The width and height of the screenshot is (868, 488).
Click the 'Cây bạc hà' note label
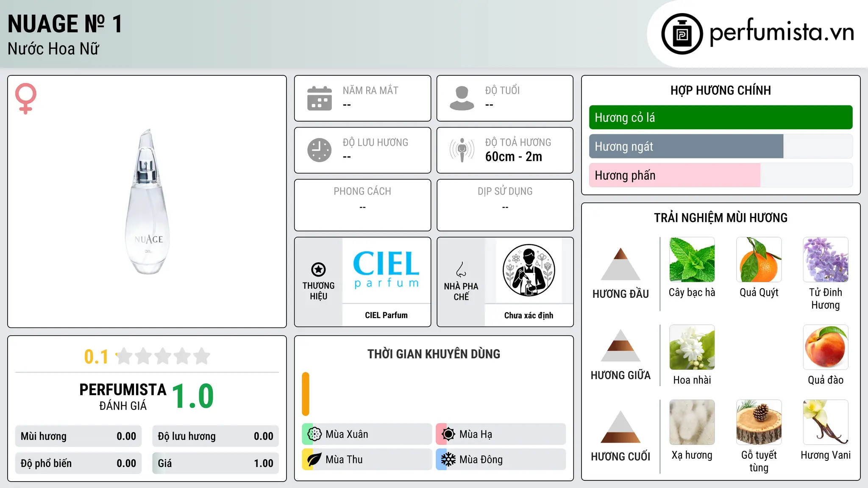[x=692, y=292]
